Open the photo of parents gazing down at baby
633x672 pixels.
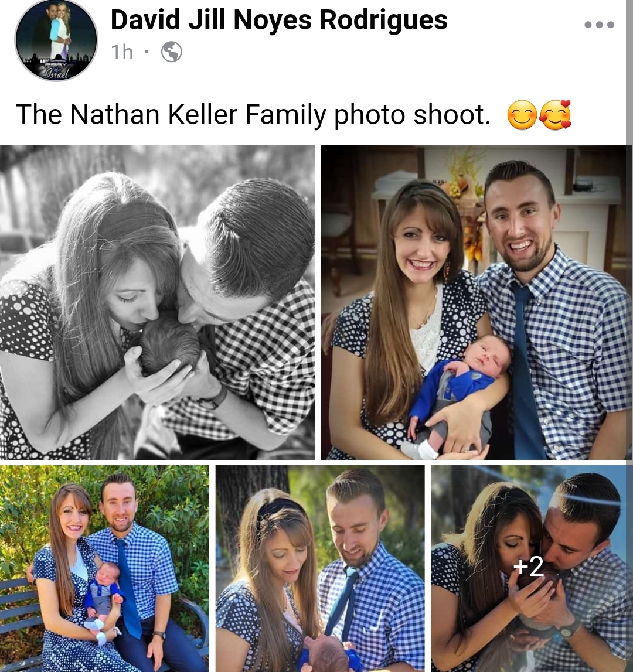pos(320,568)
